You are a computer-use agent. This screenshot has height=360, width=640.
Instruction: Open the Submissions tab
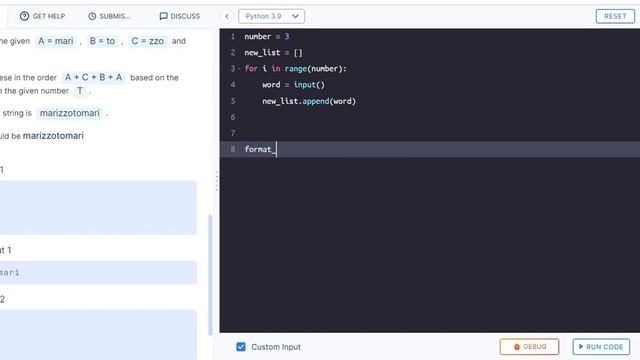(109, 16)
